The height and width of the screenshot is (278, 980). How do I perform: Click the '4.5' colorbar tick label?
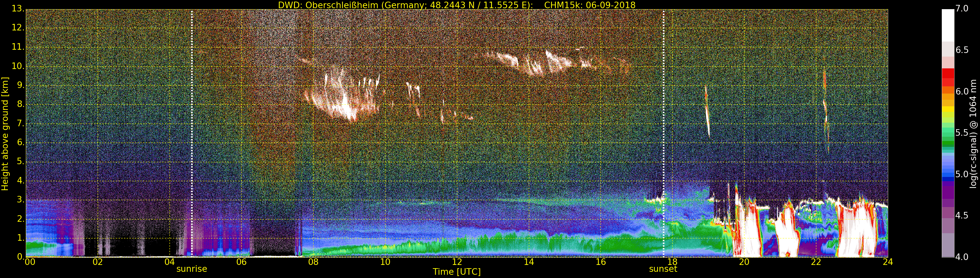point(962,216)
